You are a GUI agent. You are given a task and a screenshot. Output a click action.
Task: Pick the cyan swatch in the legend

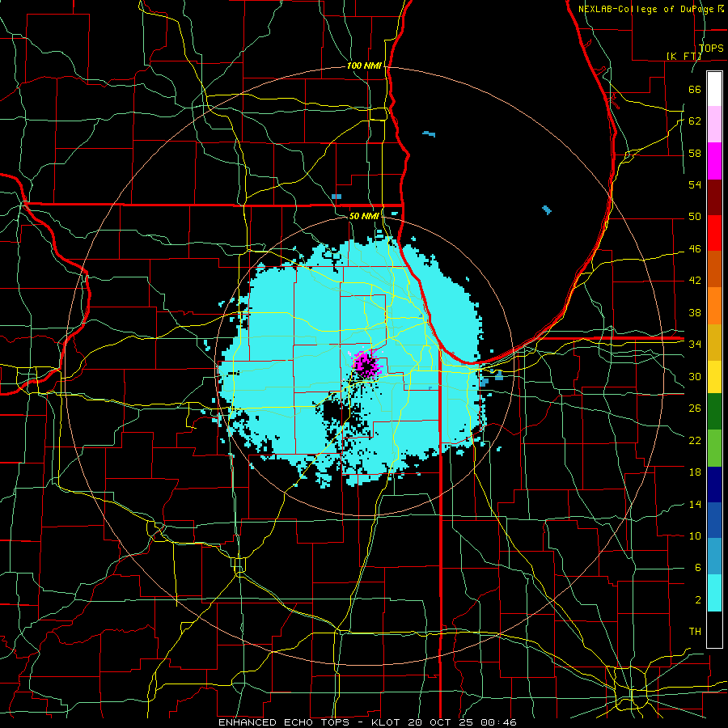(x=714, y=593)
